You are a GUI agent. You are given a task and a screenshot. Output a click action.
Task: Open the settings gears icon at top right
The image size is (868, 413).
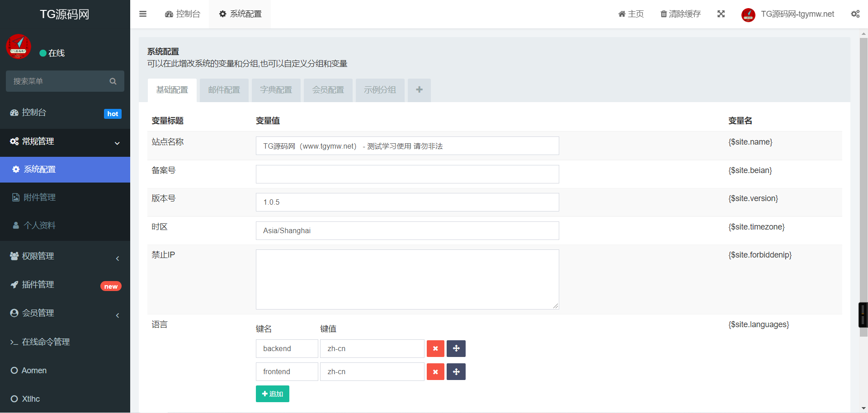coord(855,14)
